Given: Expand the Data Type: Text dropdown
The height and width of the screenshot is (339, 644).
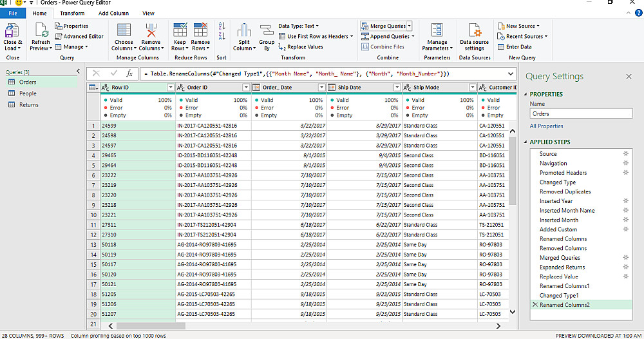Looking at the screenshot, I should (299, 26).
